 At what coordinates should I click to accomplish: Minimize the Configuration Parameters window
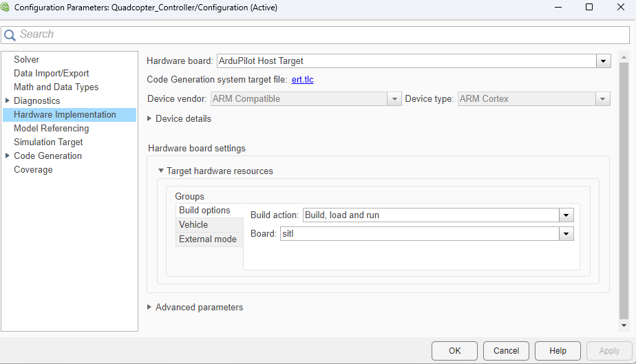(x=558, y=8)
